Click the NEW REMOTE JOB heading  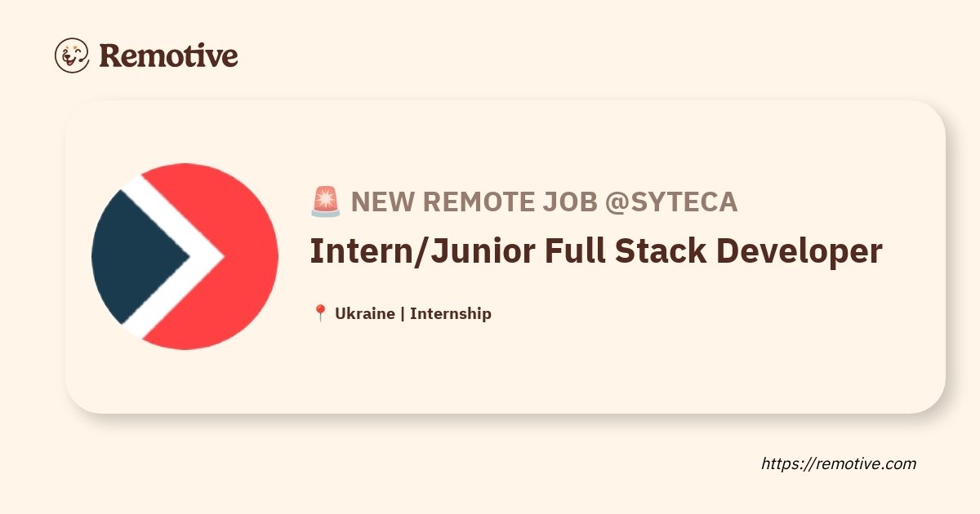(x=474, y=202)
